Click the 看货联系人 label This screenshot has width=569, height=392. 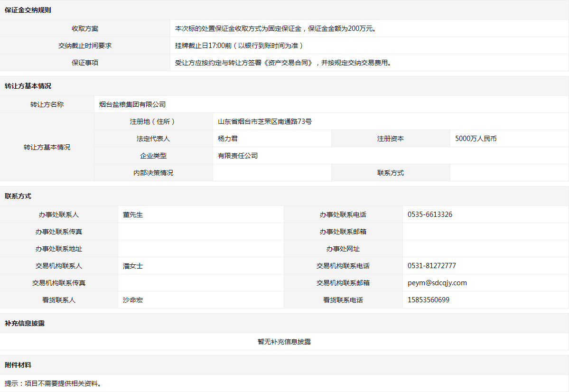click(59, 300)
